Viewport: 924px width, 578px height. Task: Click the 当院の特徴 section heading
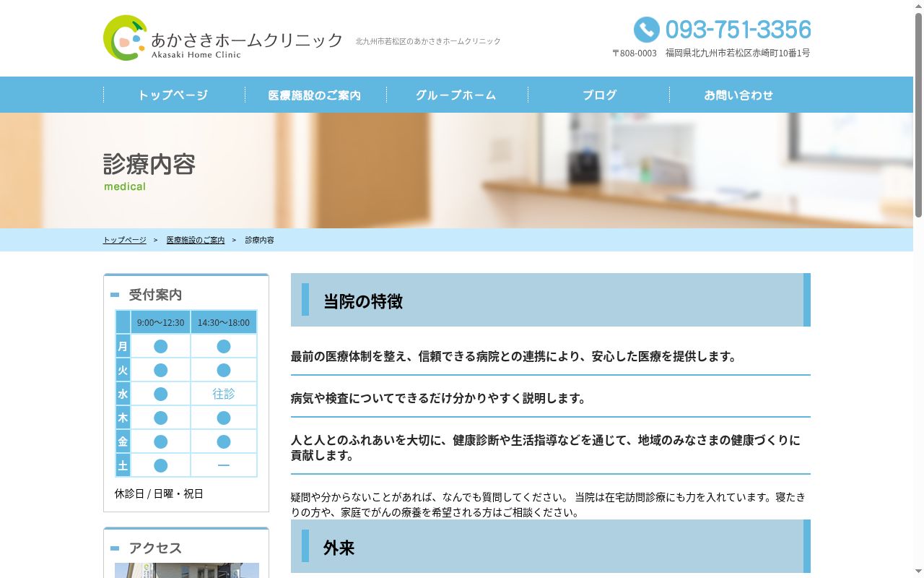pyautogui.click(x=551, y=300)
